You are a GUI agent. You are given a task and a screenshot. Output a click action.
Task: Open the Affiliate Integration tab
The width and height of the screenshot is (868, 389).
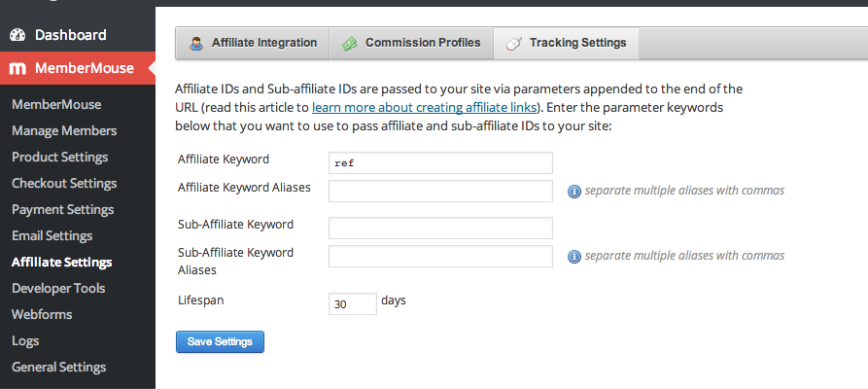(x=253, y=43)
